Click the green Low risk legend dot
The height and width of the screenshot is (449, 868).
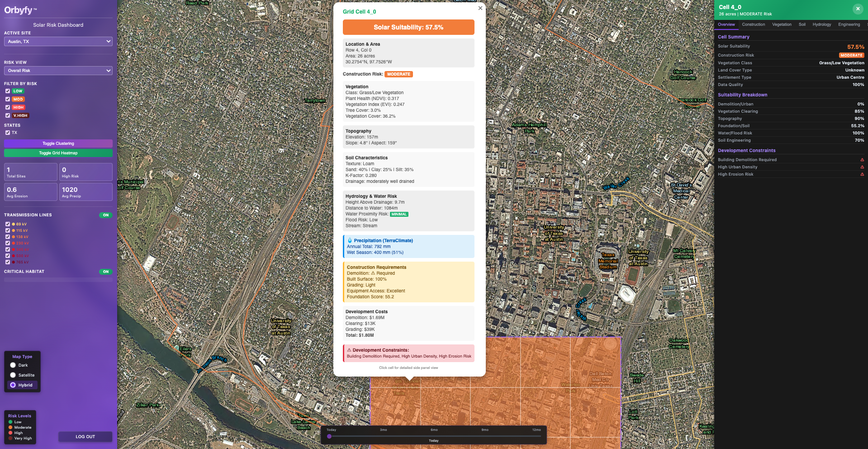(10, 422)
